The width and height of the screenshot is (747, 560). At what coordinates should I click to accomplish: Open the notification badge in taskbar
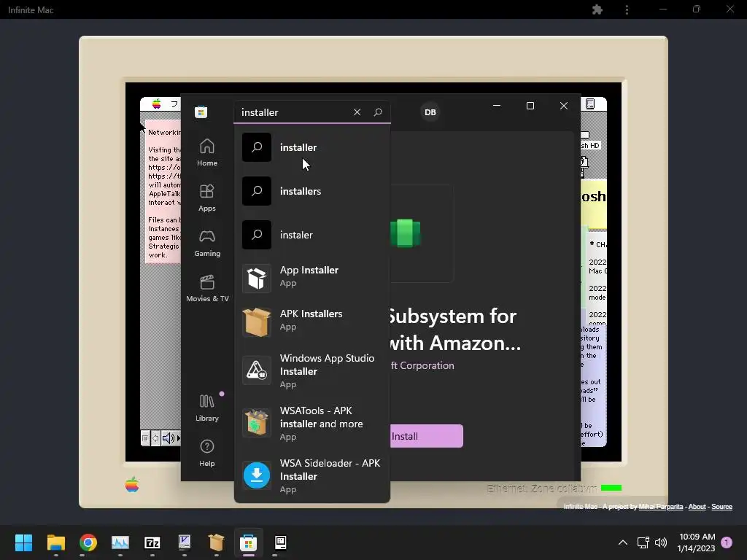pos(727,542)
